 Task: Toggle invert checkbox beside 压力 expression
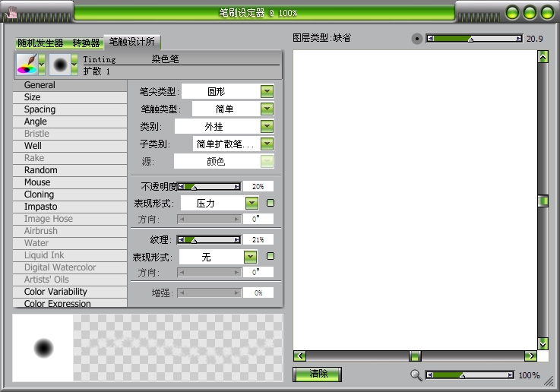271,203
